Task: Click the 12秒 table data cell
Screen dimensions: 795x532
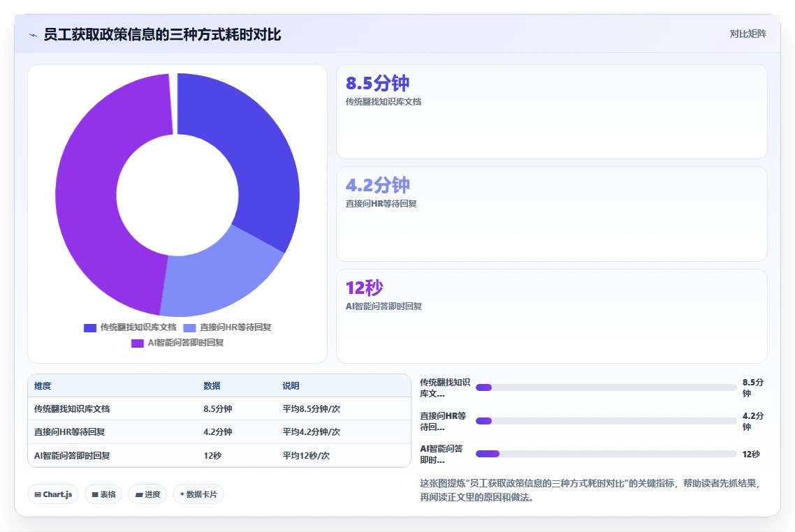Action: coord(212,456)
